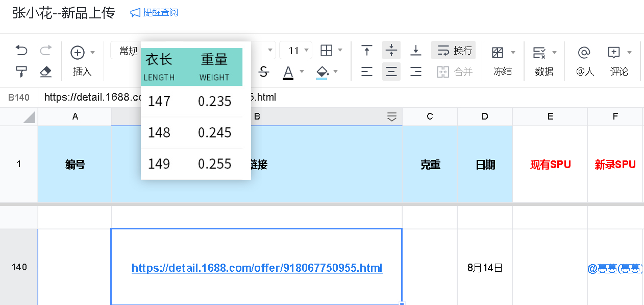Align cell content to bottom
Image resolution: width=644 pixels, height=305 pixels.
(416, 50)
